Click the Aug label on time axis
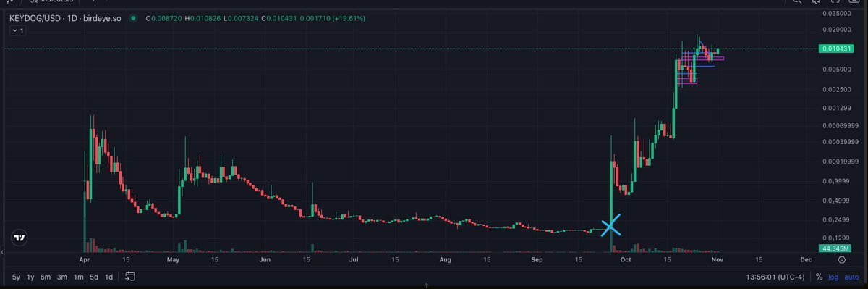868x289 pixels. coord(445,259)
